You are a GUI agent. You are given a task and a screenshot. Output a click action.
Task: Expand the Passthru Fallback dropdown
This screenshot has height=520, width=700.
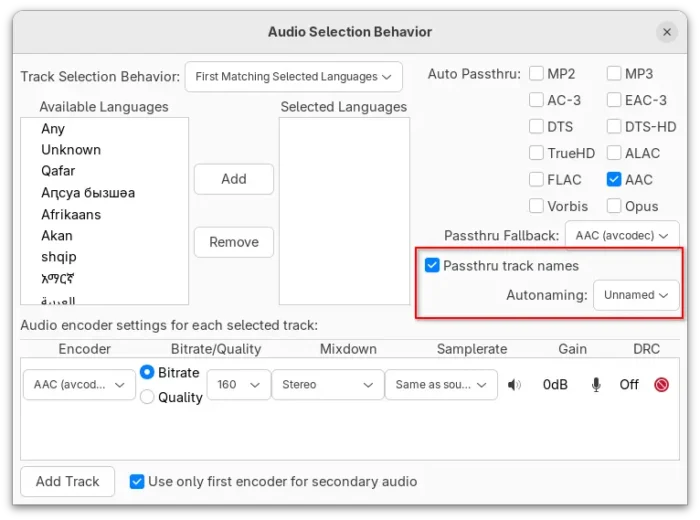click(621, 236)
